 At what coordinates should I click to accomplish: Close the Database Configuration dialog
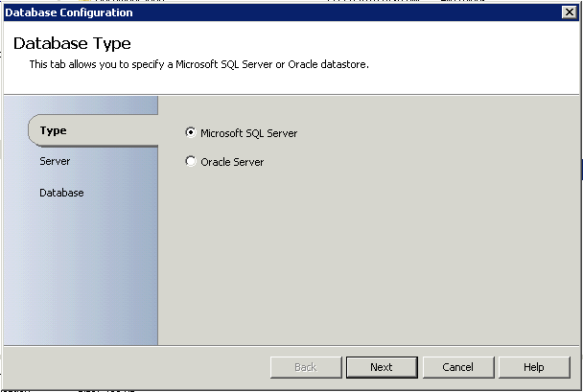click(x=570, y=12)
